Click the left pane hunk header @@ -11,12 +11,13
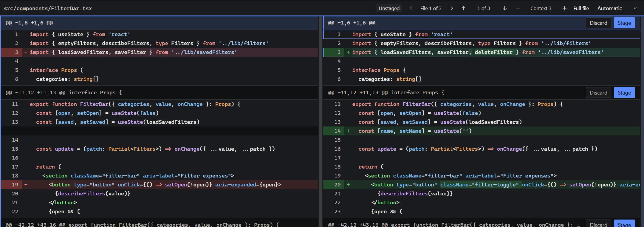This screenshot has height=227, width=644. coord(160,93)
